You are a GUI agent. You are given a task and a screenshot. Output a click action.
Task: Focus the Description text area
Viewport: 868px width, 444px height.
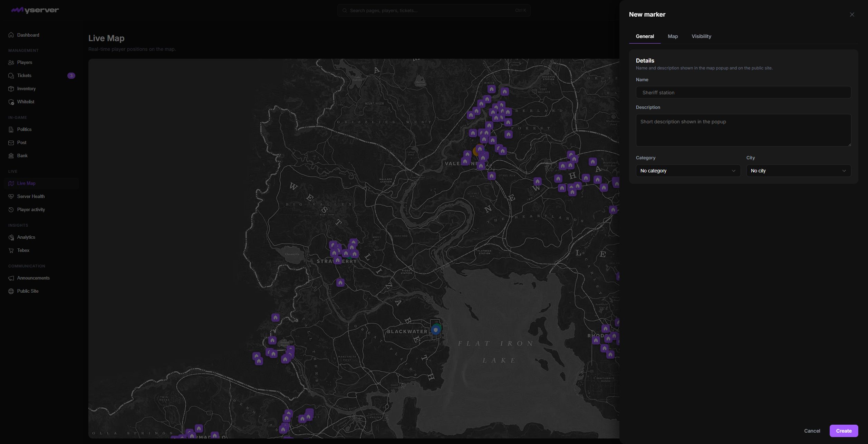point(743,130)
